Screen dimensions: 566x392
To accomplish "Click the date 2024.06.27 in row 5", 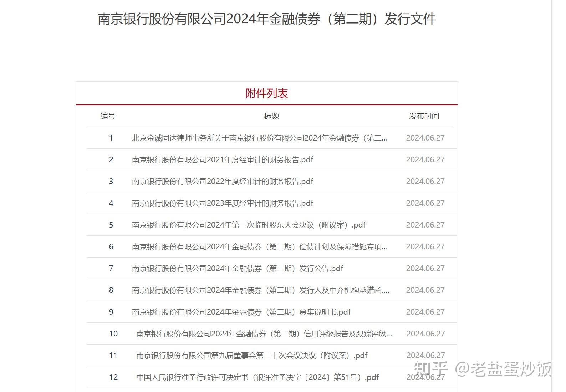I will [425, 225].
